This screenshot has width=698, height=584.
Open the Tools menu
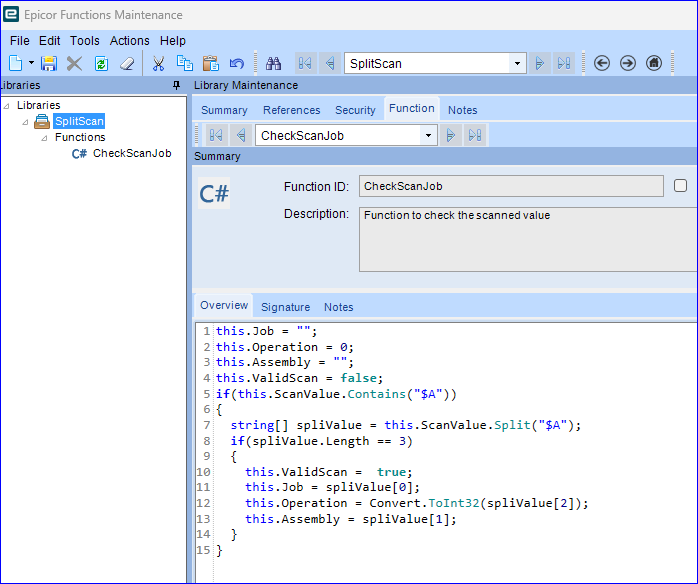pyautogui.click(x=84, y=41)
